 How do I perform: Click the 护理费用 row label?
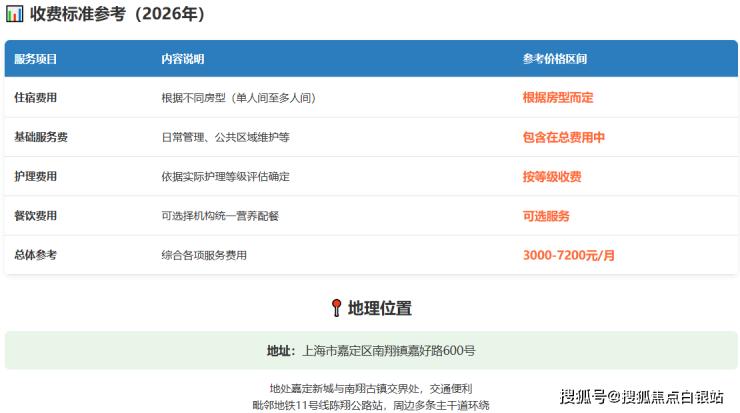[x=35, y=177]
